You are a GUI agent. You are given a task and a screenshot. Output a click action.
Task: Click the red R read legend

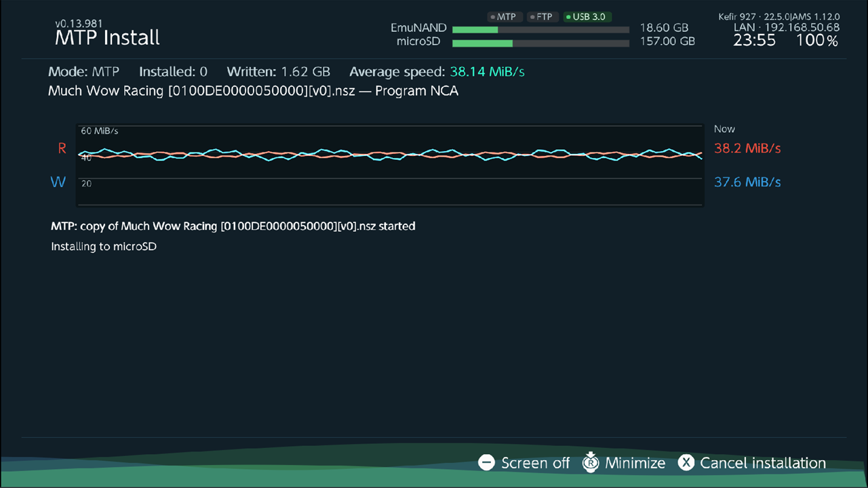62,148
